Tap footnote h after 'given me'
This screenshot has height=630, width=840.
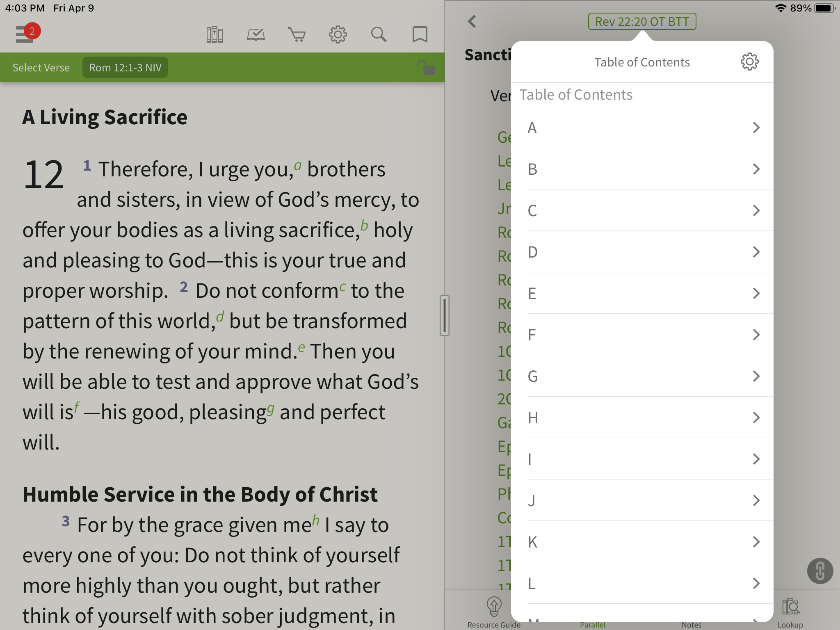(x=315, y=520)
